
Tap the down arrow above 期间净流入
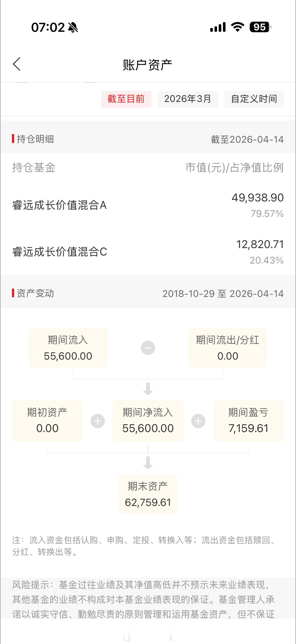pos(148,389)
